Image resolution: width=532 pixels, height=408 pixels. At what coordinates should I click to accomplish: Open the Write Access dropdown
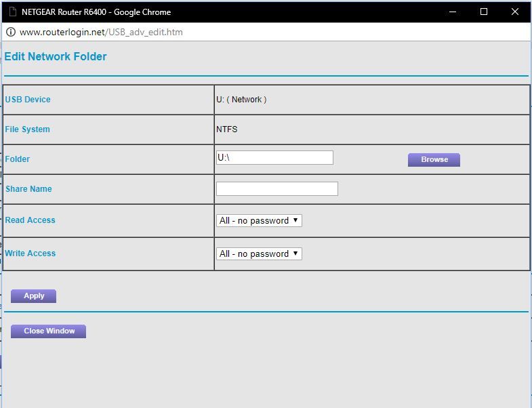point(259,253)
